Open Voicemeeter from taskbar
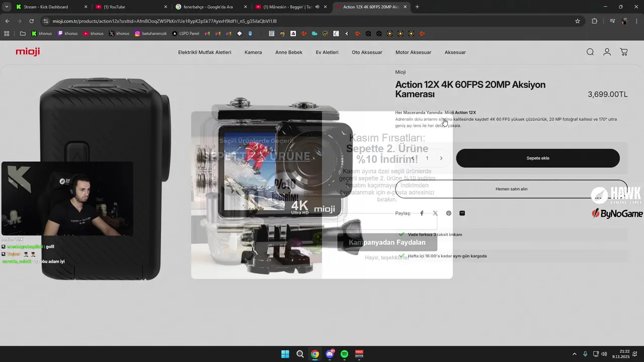The height and width of the screenshot is (362, 644). point(359,354)
